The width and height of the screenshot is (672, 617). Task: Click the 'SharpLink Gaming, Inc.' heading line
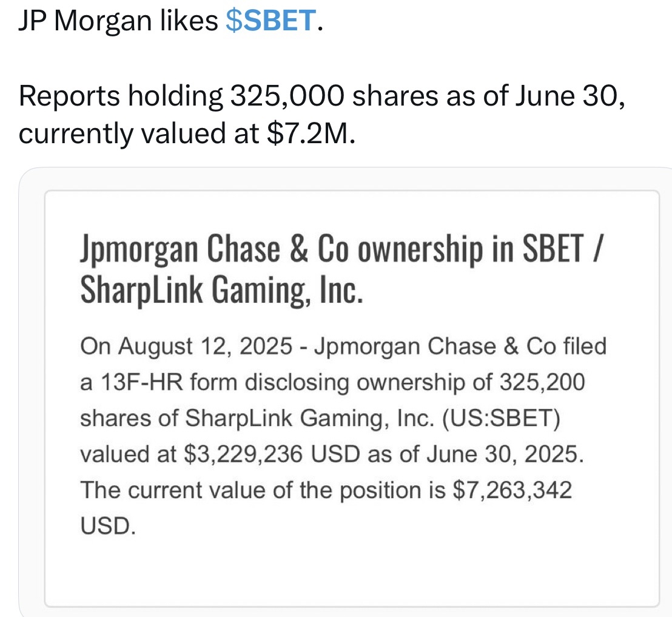click(221, 290)
